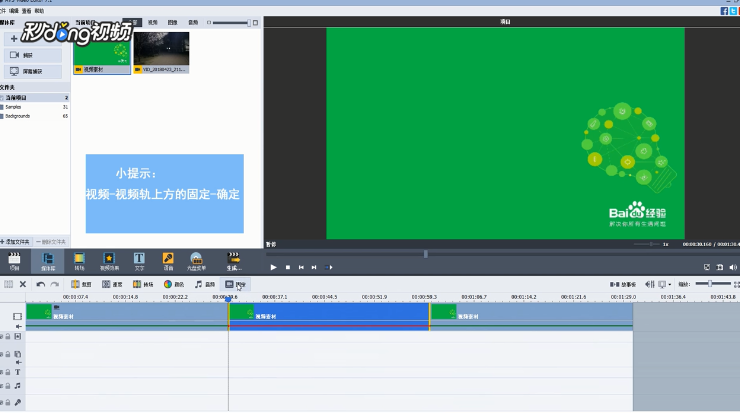Click the Speed tool in timeline toolbar

coord(112,284)
